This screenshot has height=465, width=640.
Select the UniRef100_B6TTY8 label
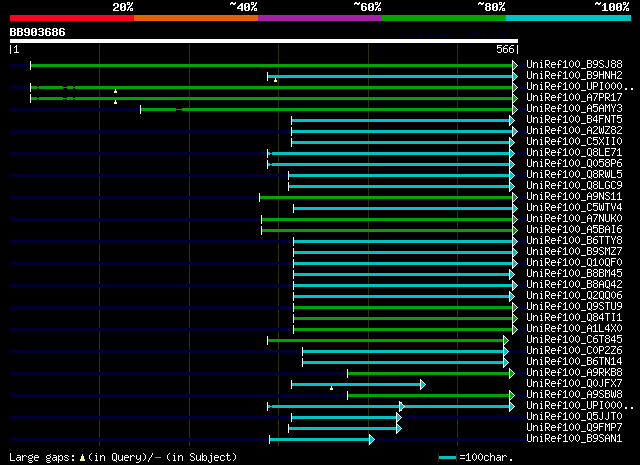[574, 241]
